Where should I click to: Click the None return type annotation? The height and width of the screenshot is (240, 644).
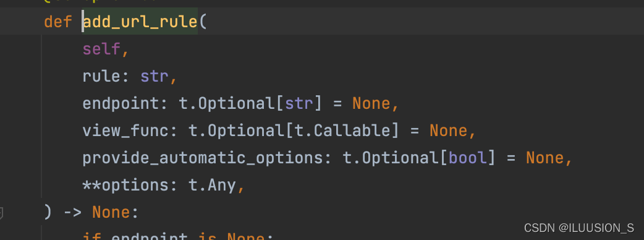pos(111,212)
